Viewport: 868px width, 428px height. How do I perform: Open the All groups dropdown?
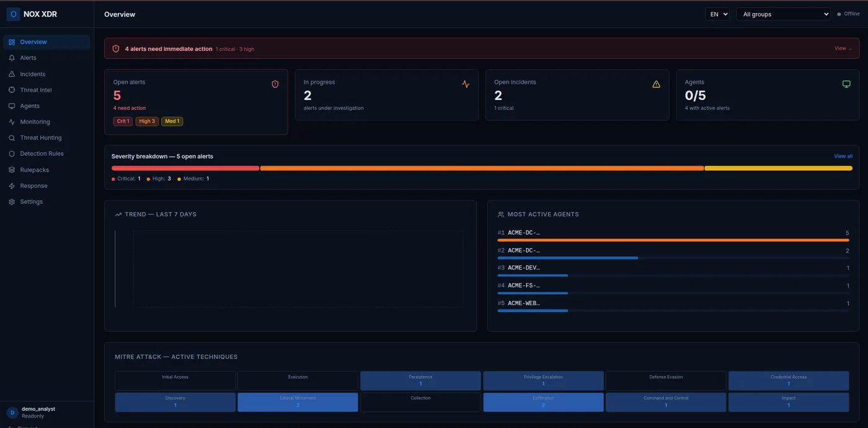tap(783, 14)
